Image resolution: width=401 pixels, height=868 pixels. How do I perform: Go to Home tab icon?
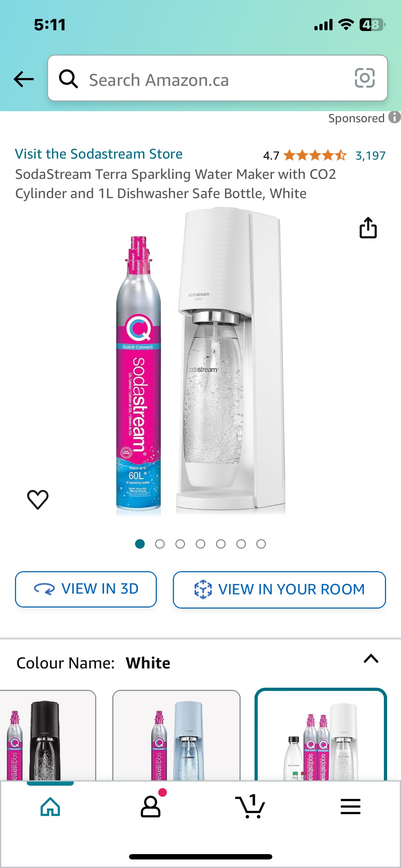50,806
